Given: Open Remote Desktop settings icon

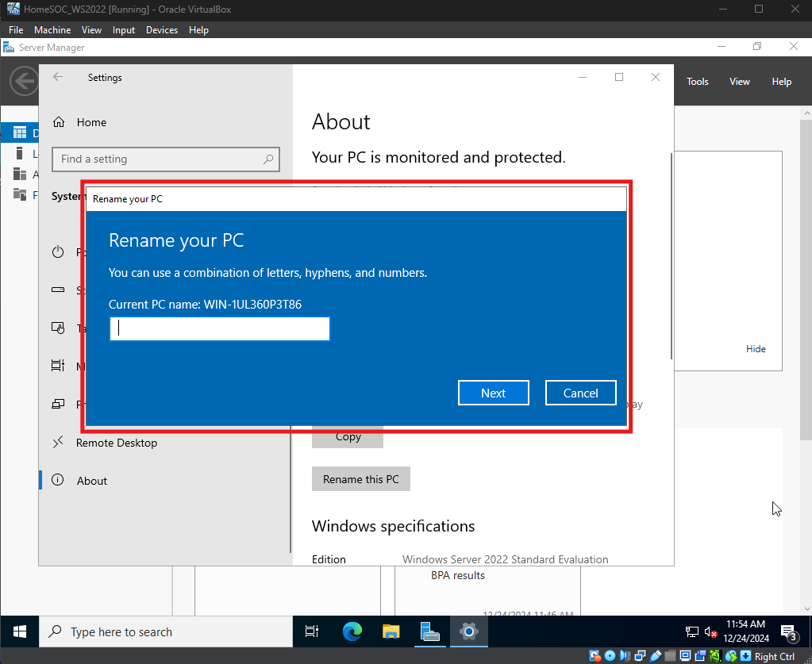Looking at the screenshot, I should coord(58,443).
